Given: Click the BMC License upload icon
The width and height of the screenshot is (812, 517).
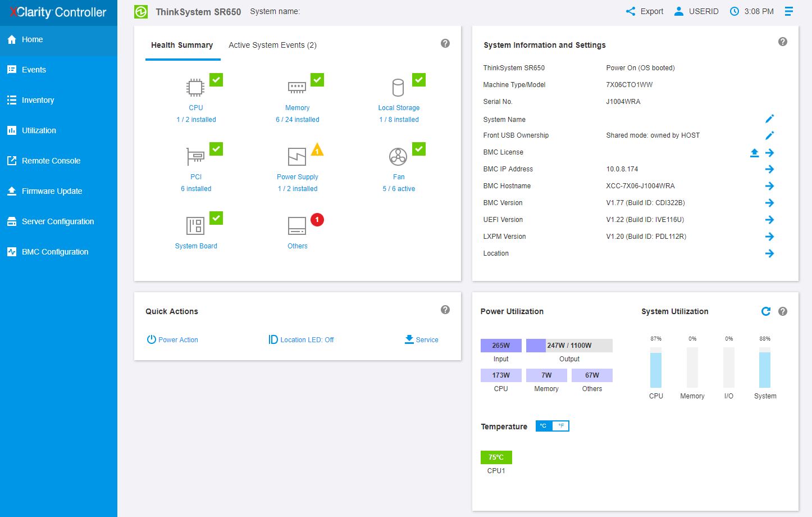Looking at the screenshot, I should tap(754, 153).
